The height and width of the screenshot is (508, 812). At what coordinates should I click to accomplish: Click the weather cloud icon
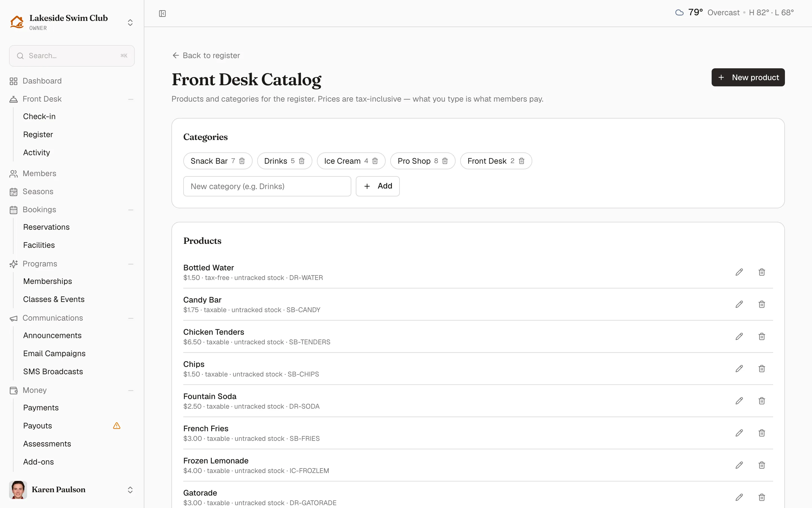[x=679, y=13]
